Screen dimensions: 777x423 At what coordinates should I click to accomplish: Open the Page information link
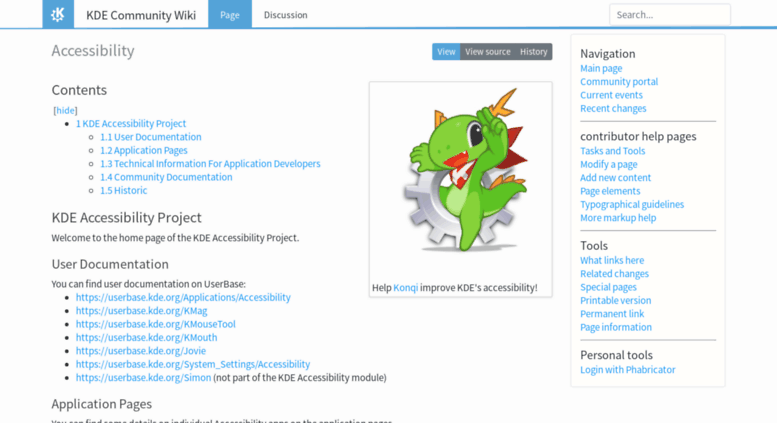click(616, 327)
